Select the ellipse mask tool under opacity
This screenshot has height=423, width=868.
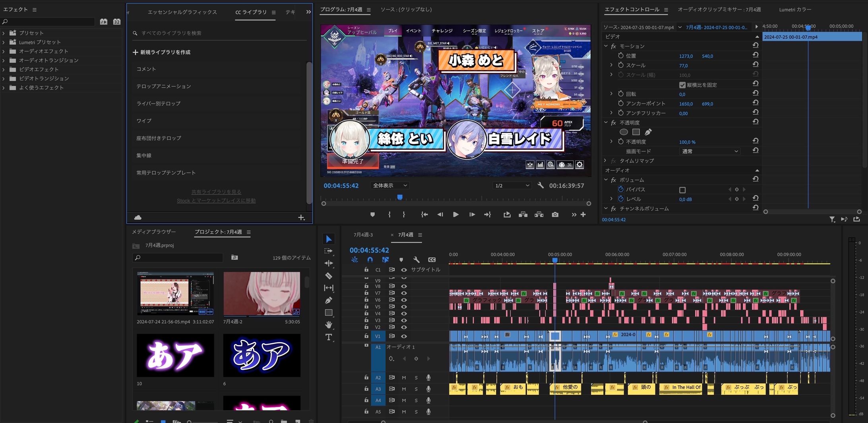(624, 132)
